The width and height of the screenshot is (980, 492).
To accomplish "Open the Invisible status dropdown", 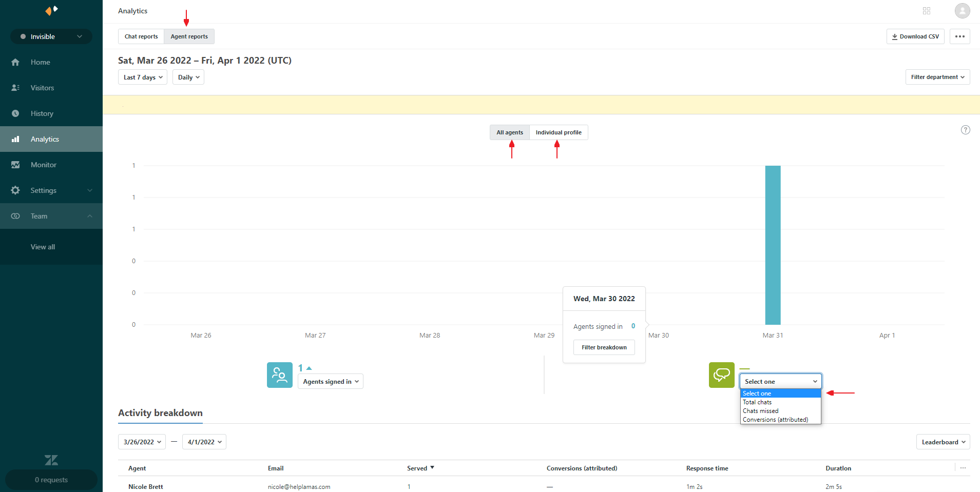I will (51, 36).
